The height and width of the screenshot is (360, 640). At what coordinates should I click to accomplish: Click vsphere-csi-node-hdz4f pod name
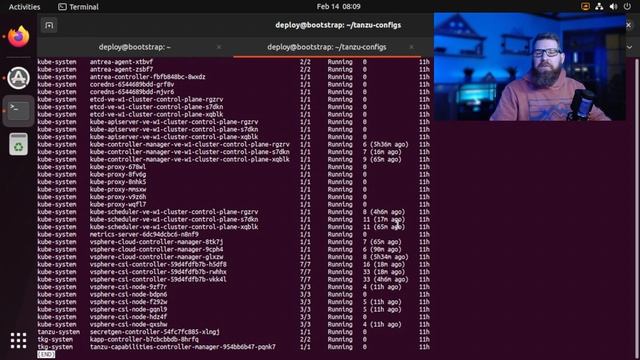tap(128, 317)
